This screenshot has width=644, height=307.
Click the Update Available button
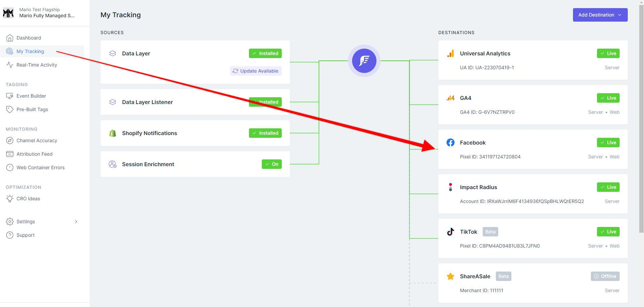pyautogui.click(x=256, y=71)
